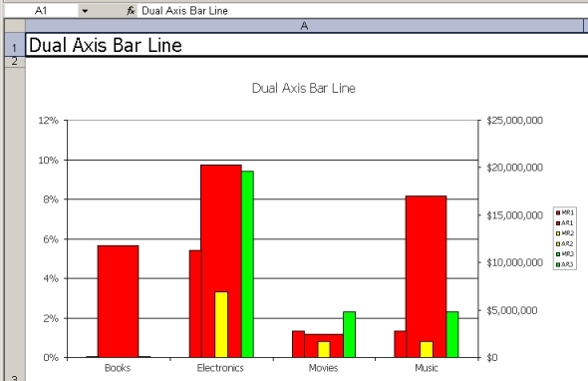
Task: Click the Music category axis label
Action: tap(427, 368)
